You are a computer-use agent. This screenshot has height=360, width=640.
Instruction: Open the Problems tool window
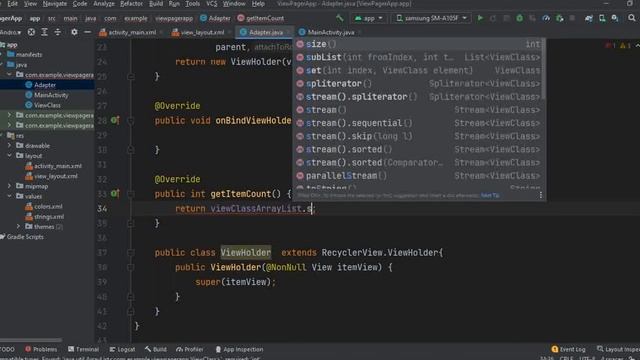(x=41, y=349)
